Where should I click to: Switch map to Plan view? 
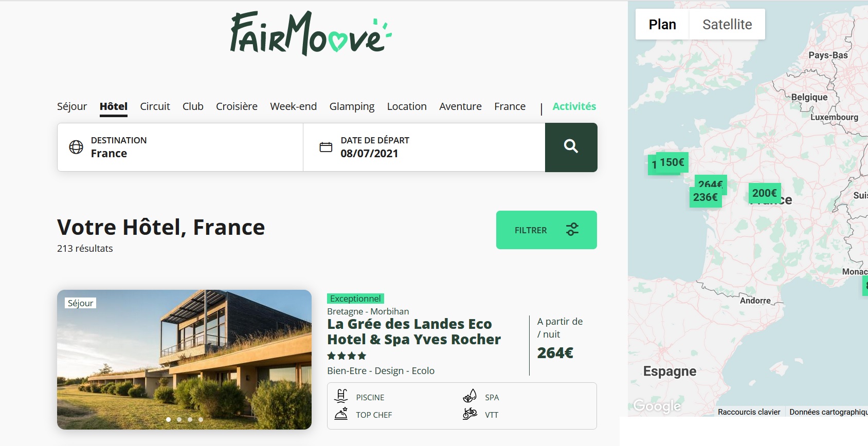pos(662,25)
